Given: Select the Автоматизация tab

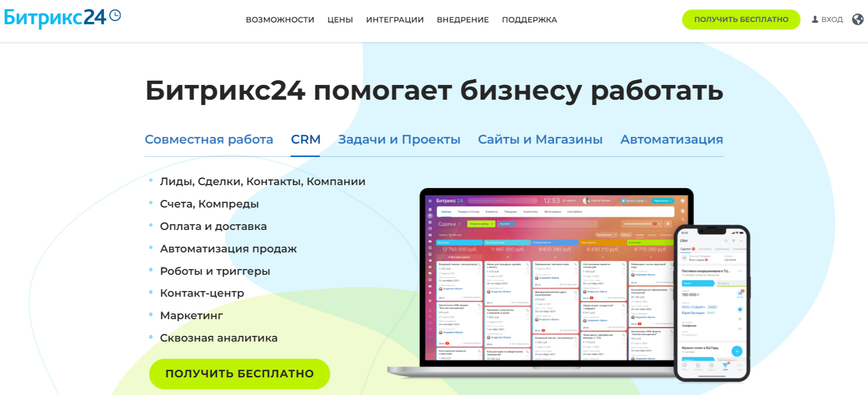Looking at the screenshot, I should point(672,139).
